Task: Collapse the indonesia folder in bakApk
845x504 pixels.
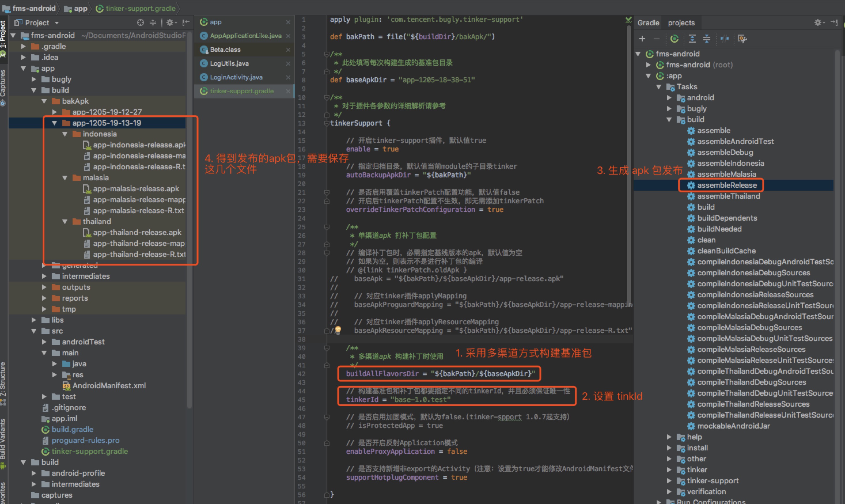Action: (65, 134)
